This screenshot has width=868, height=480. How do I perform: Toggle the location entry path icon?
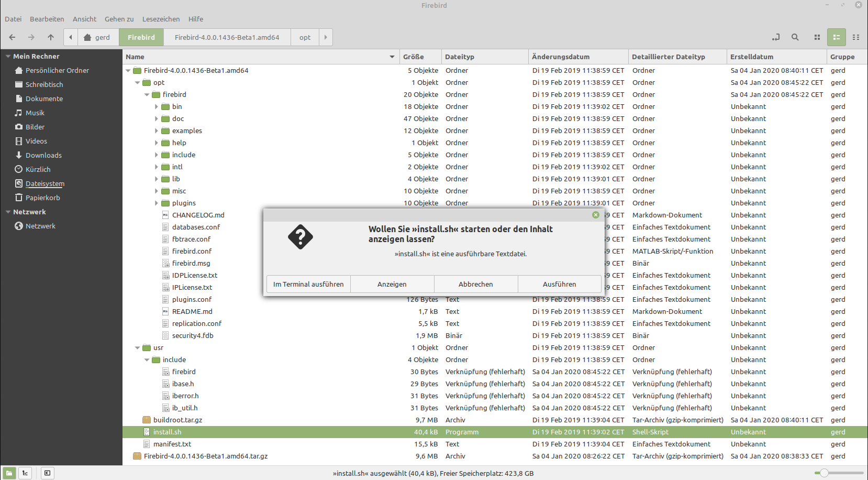[x=776, y=37]
